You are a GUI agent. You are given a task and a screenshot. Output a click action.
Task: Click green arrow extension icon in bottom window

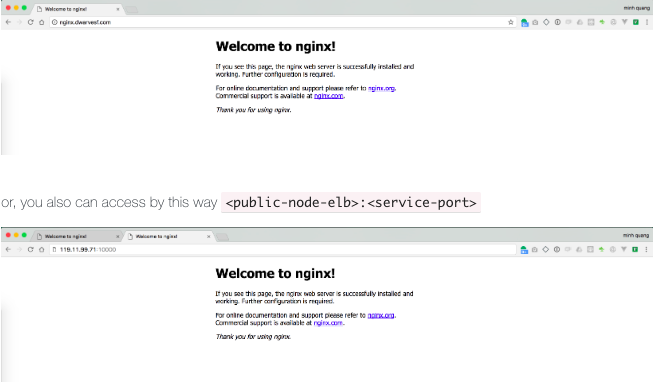click(x=602, y=249)
